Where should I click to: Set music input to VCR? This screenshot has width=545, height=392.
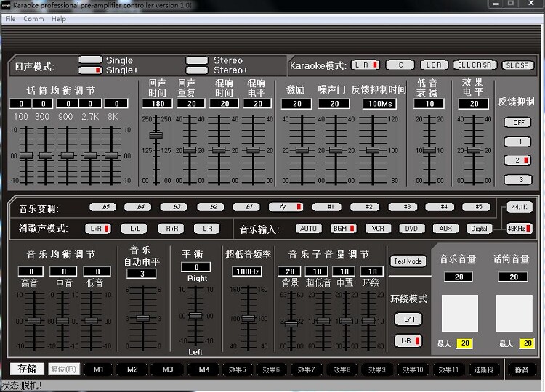[378, 229]
